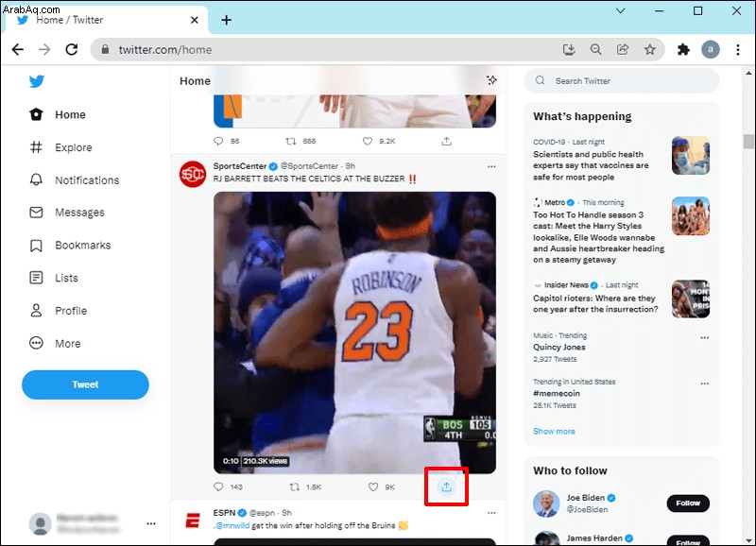Viewport: 756px width, 546px height.
Task: Bookmark this page with star icon
Action: (650, 49)
